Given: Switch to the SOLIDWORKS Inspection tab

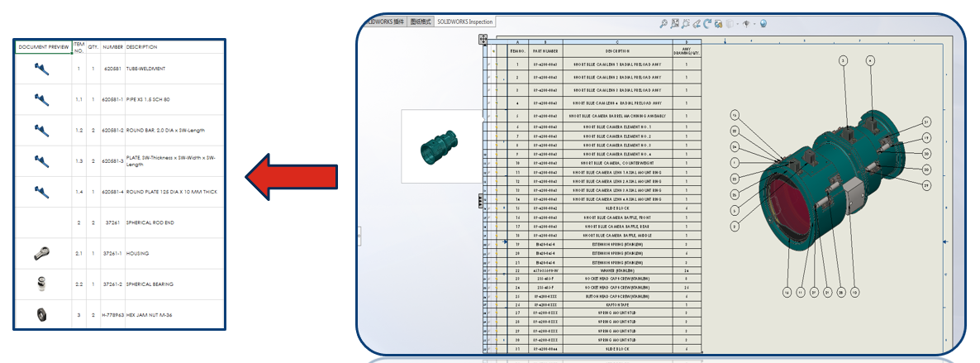Looking at the screenshot, I should [x=464, y=21].
